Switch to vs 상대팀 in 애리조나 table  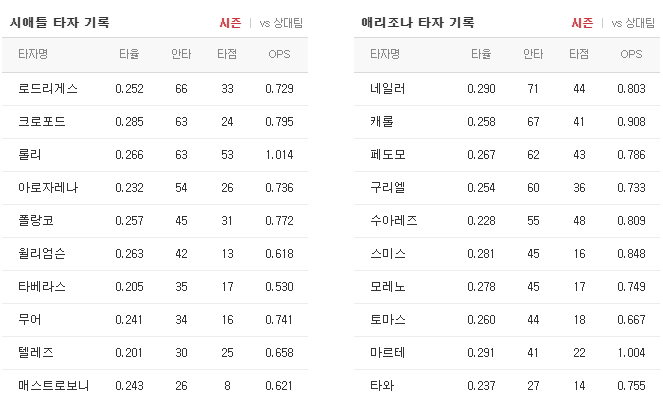pos(633,23)
